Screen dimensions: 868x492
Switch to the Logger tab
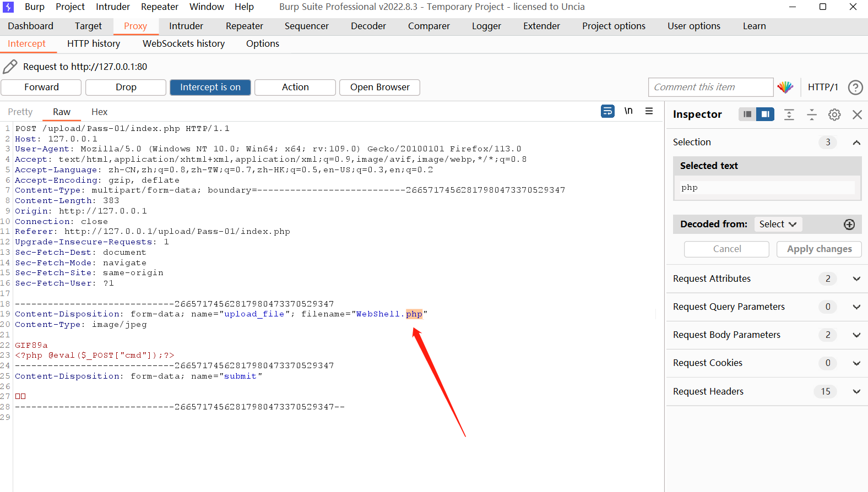pyautogui.click(x=486, y=26)
